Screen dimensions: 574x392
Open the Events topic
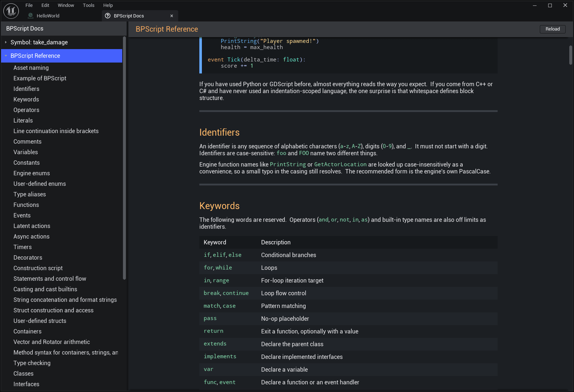tap(22, 215)
